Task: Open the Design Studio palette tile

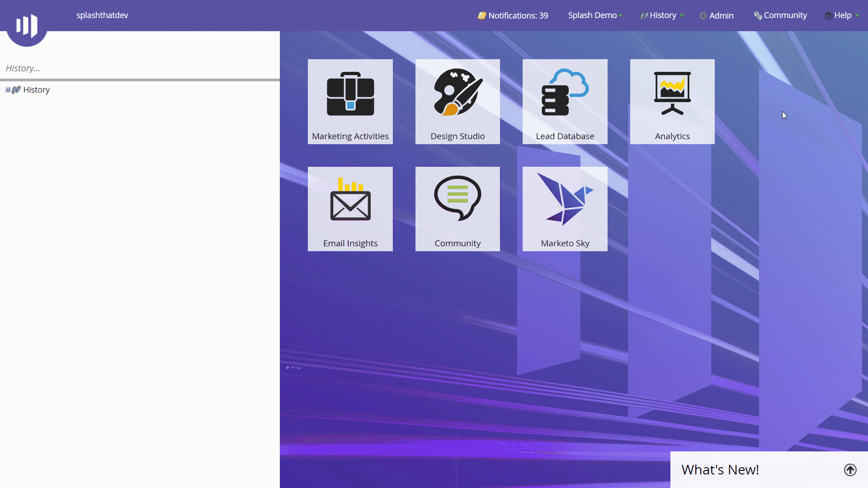Action: coord(458,102)
